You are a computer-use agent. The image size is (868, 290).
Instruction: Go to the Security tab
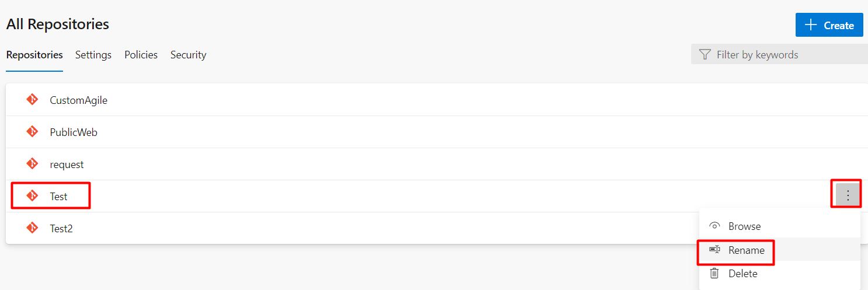[x=188, y=55]
